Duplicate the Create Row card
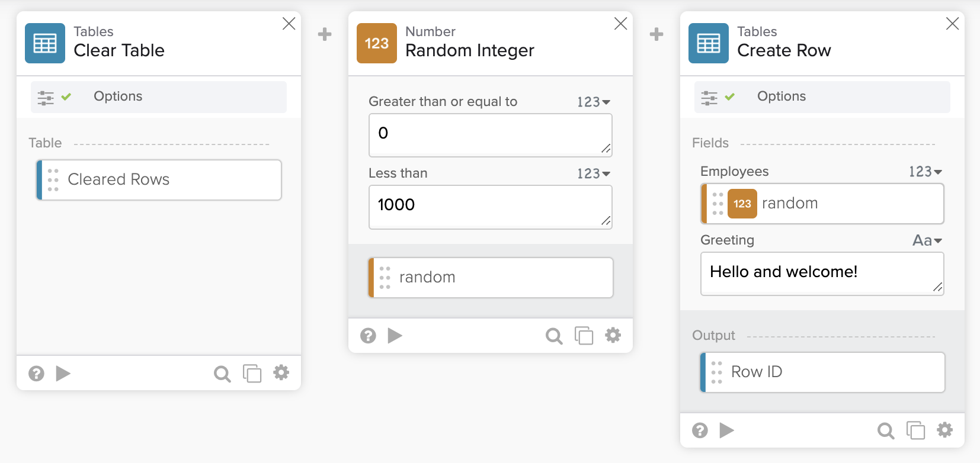This screenshot has width=980, height=463. click(915, 430)
